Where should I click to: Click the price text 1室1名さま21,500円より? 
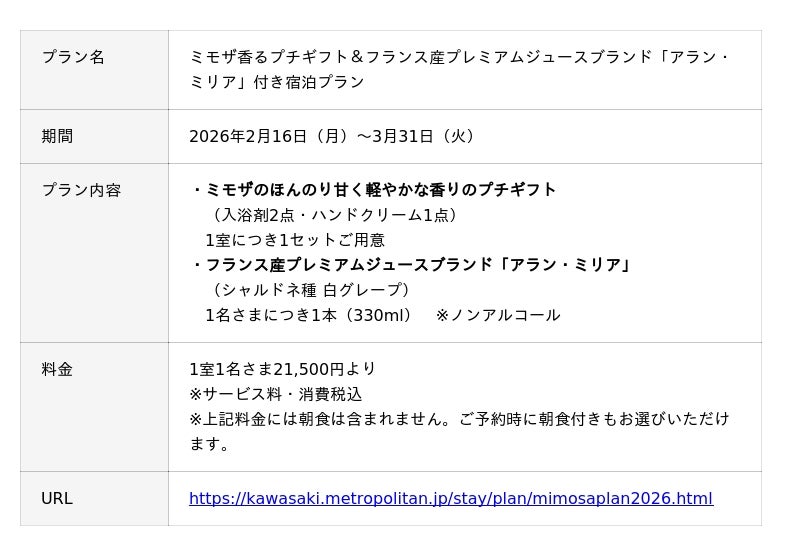[282, 369]
